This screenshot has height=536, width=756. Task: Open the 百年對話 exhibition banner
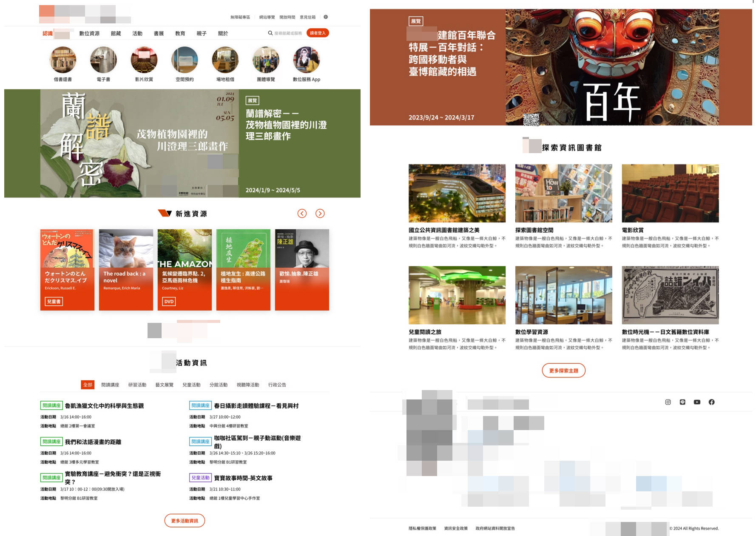[561, 67]
